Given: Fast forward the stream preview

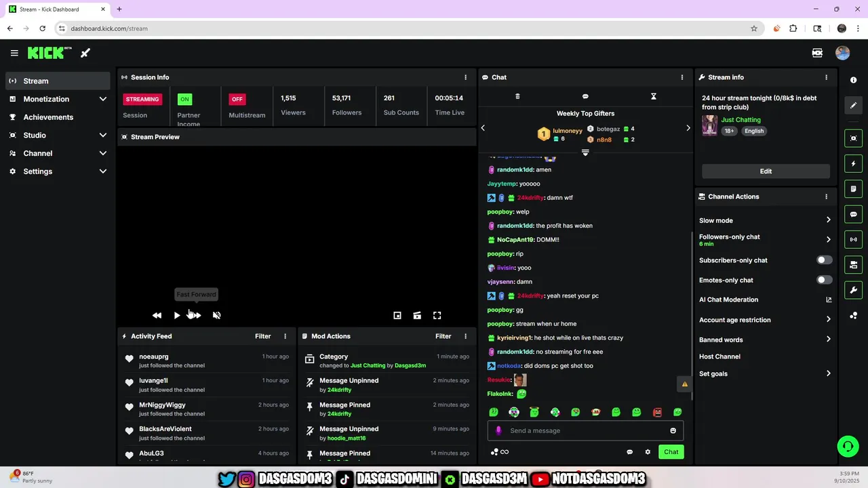Looking at the screenshot, I should click(195, 315).
